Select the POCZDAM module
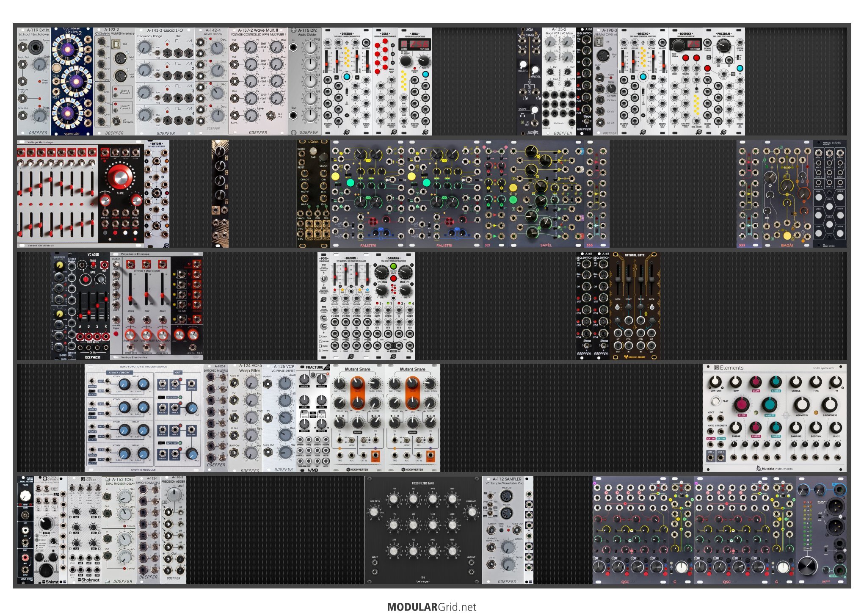Viewport: 864px width, 616px height. 724,82
